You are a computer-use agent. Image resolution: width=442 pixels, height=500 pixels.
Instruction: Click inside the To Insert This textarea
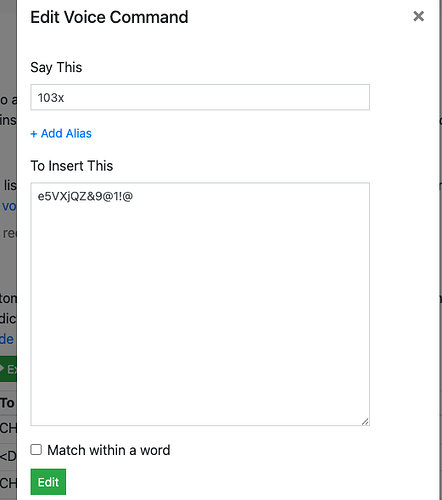(x=200, y=304)
